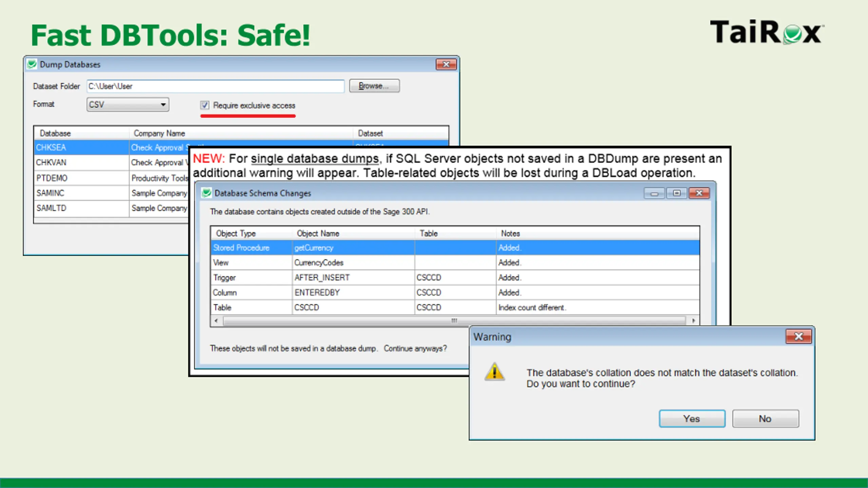Viewport: 868px width, 488px height.
Task: Click the Object Name column header
Action: point(354,233)
